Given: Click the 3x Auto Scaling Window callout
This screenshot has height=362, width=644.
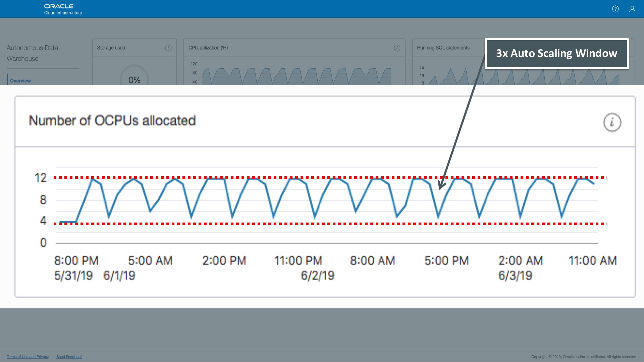Looking at the screenshot, I should tap(556, 54).
